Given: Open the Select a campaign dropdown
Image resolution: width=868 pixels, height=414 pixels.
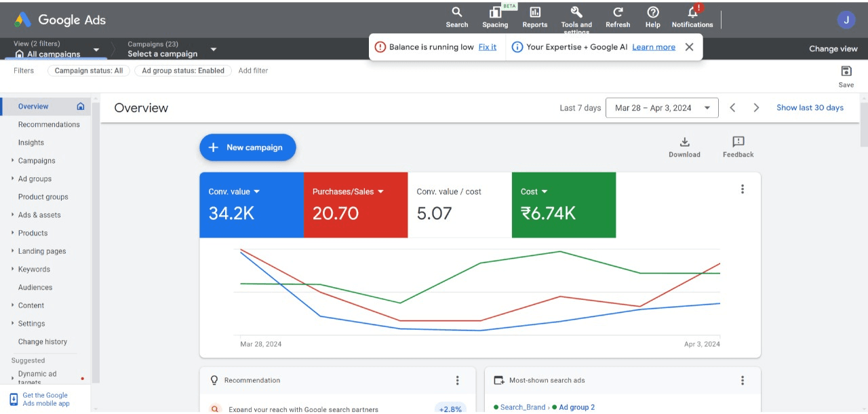Looking at the screenshot, I should tap(172, 50).
